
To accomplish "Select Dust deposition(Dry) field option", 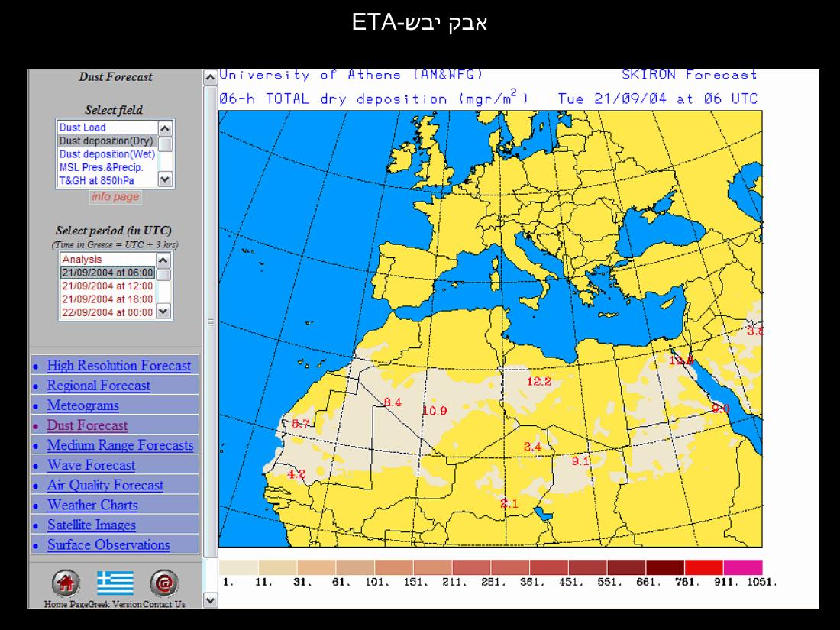I will [107, 141].
